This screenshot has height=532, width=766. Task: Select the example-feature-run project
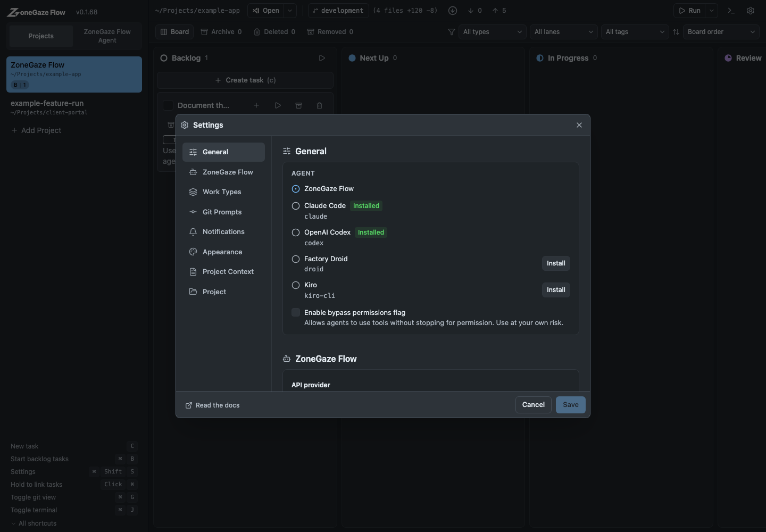point(74,107)
